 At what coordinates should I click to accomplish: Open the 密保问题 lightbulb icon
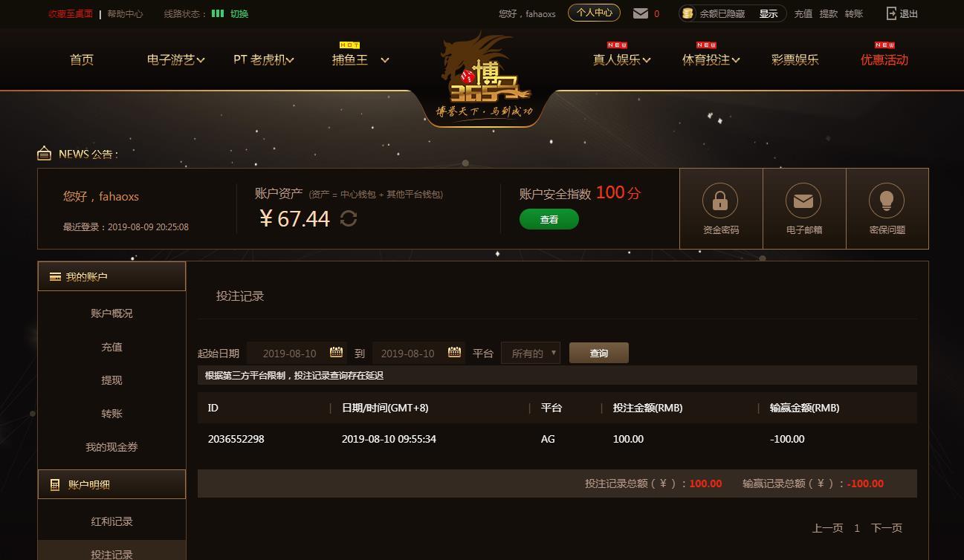[887, 201]
